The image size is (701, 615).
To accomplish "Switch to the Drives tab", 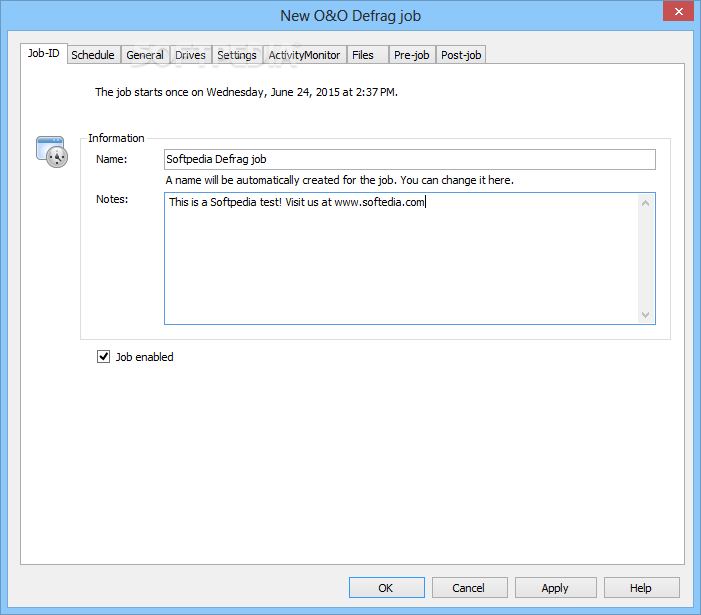I will [x=190, y=55].
